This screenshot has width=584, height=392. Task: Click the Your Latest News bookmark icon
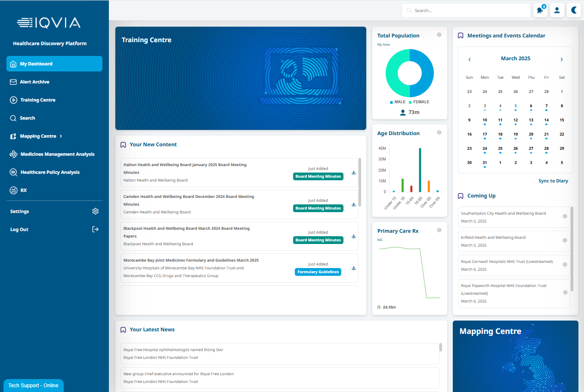pyautogui.click(x=123, y=330)
